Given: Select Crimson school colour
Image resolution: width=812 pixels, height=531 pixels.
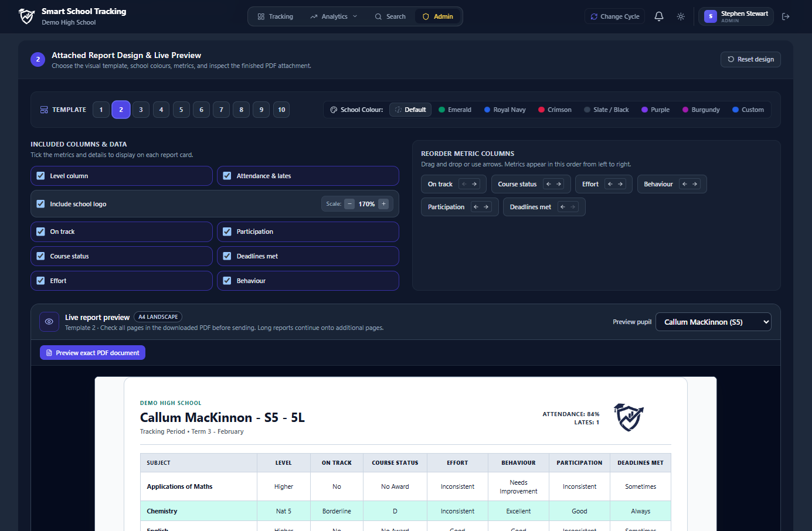Looking at the screenshot, I should point(555,110).
